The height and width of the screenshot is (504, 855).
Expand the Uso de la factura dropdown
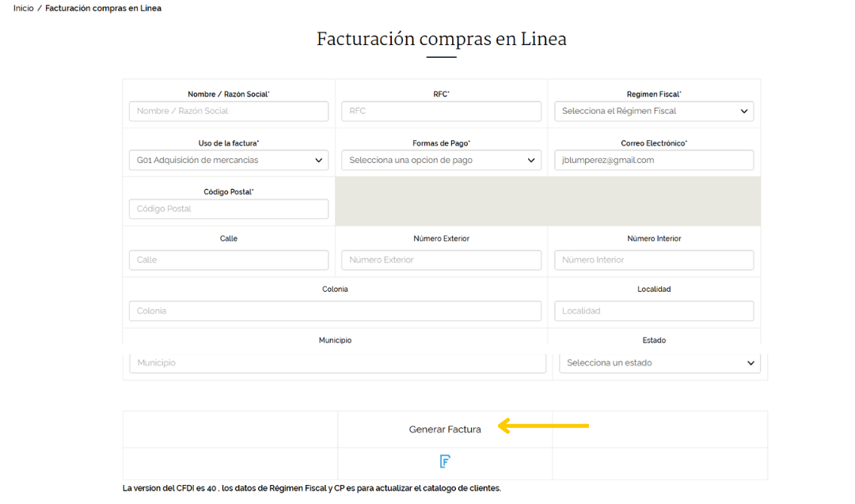coord(228,161)
